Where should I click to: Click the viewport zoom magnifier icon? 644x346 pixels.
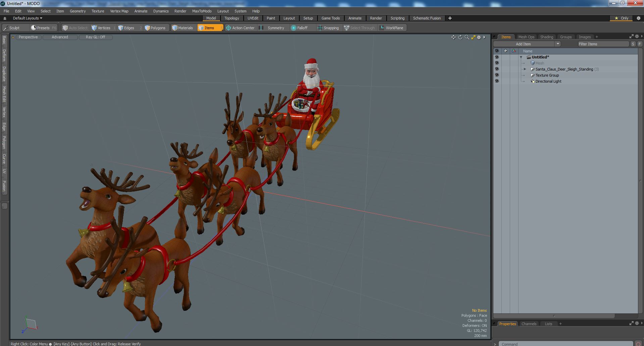[x=467, y=37]
